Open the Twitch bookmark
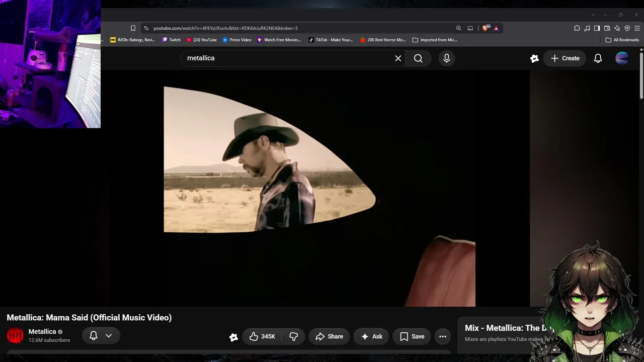Image resolution: width=644 pixels, height=362 pixels. pyautogui.click(x=172, y=40)
